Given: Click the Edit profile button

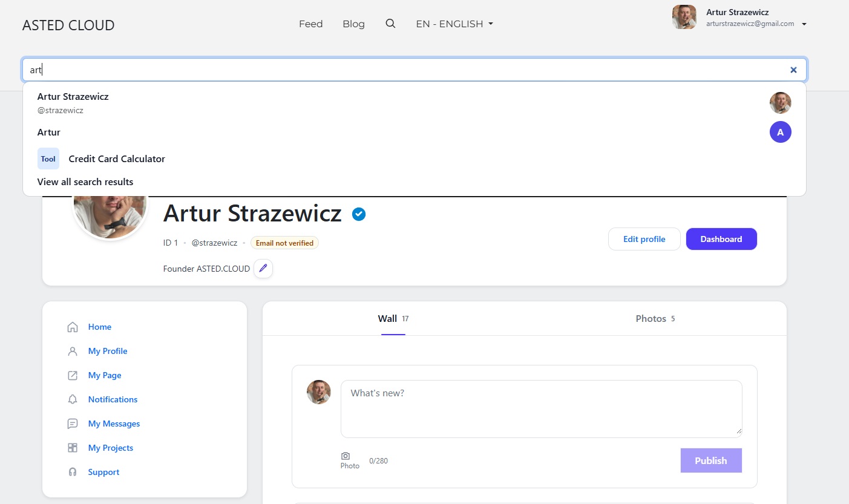Looking at the screenshot, I should point(644,239).
